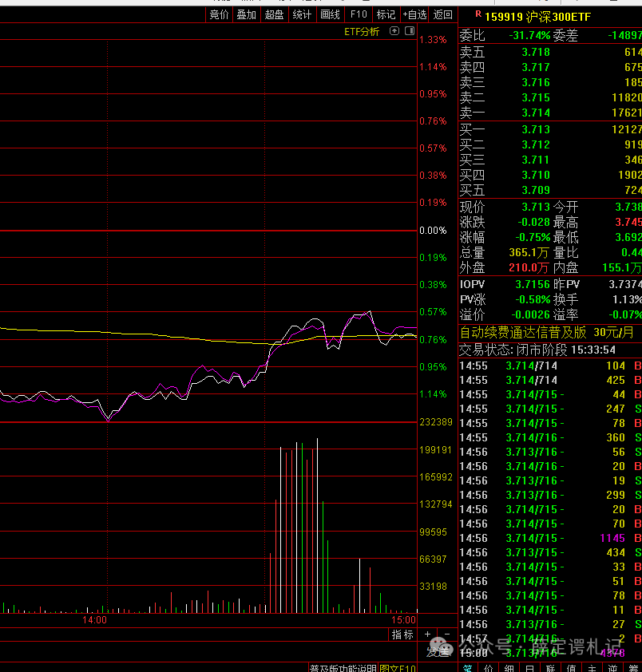
Task: Open the ETF分析 link
Action: coord(362,32)
